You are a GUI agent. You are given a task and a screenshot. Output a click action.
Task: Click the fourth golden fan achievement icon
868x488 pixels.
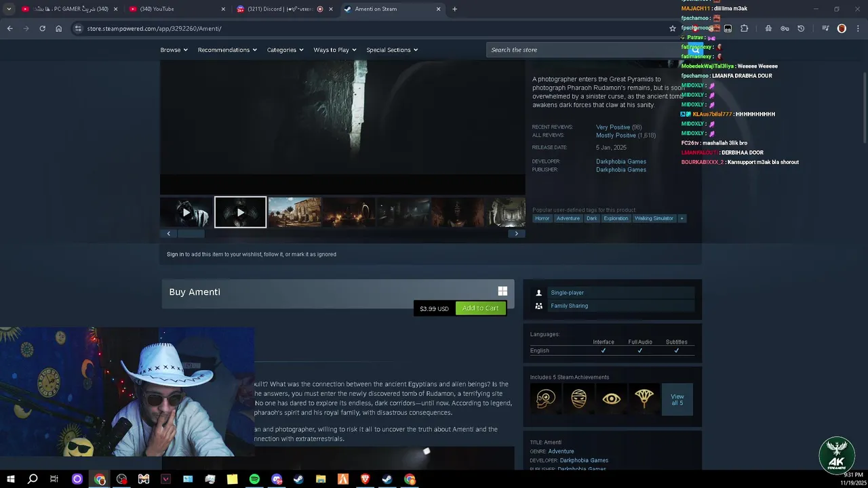(x=644, y=399)
